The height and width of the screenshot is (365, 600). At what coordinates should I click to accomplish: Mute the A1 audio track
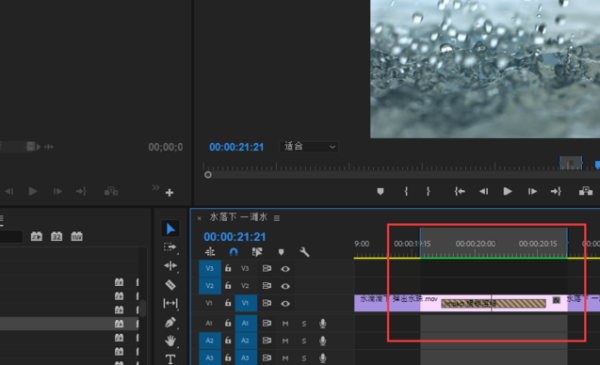click(x=285, y=324)
